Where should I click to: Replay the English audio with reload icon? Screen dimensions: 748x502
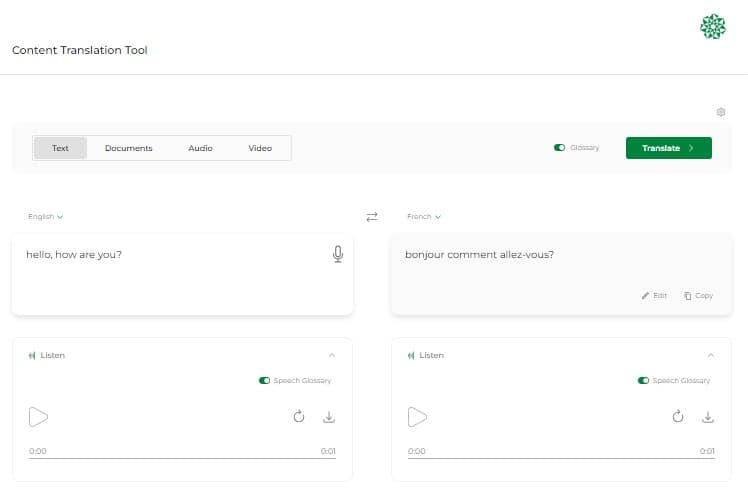pyautogui.click(x=298, y=417)
